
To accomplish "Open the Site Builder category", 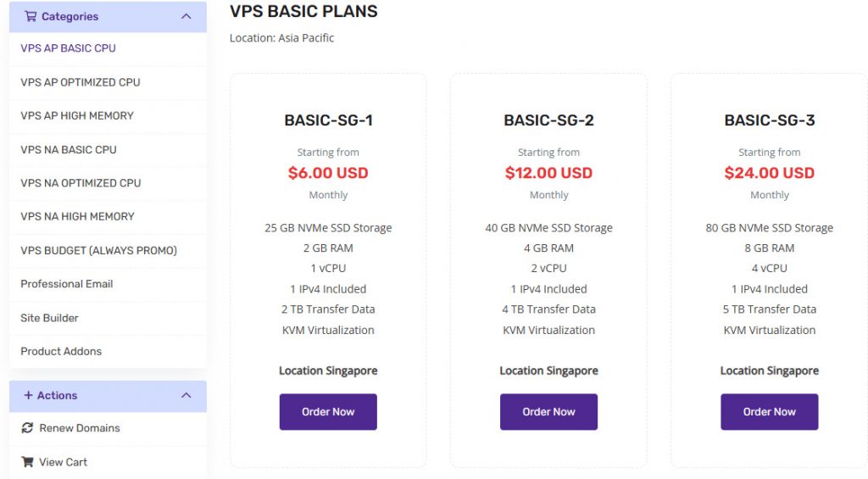I will click(x=49, y=317).
